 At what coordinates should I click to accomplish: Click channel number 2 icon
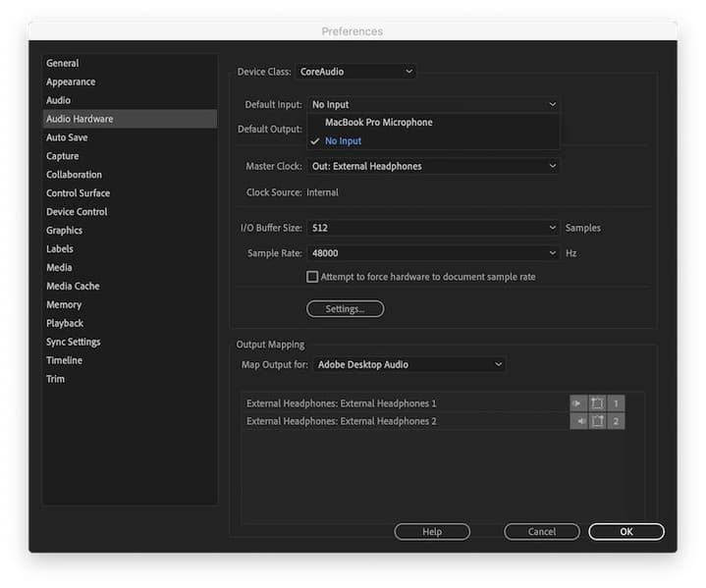(x=616, y=421)
